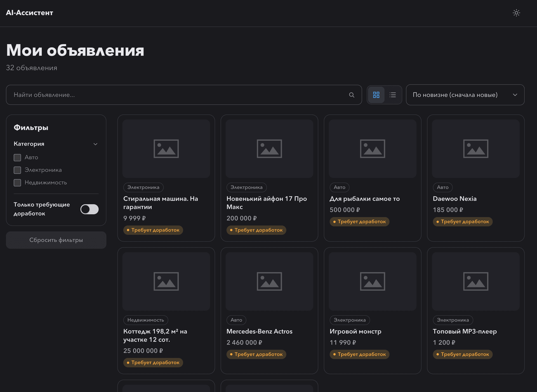Switch to list view layout

point(393,95)
